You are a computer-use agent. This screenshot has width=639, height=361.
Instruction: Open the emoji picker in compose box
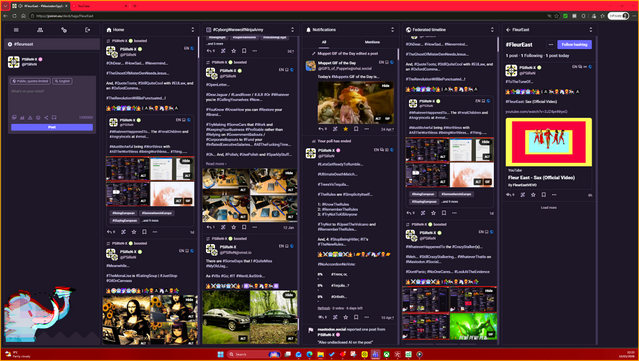pyautogui.click(x=38, y=117)
